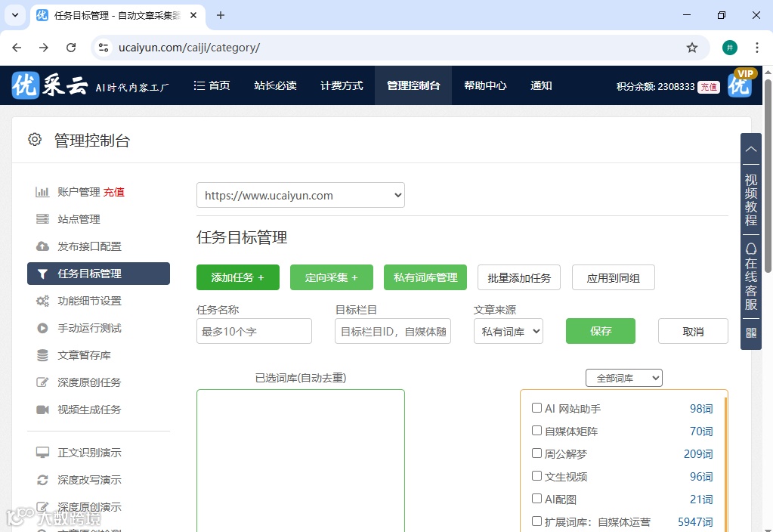
Task: Save the task with 保存 button
Action: [601, 331]
